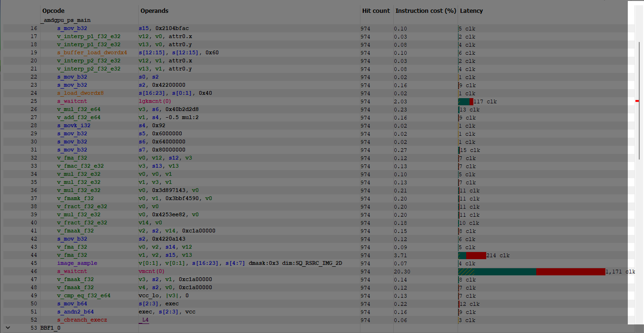Screen dimensions: 644x333
Task: Click operands 'exec, s[2:3], vcc'
Action: (167, 312)
